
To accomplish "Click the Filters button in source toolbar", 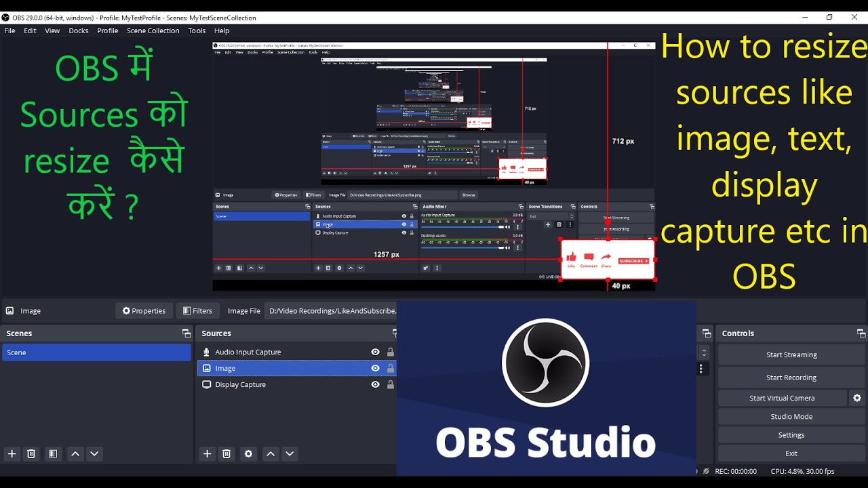I will pyautogui.click(x=198, y=310).
